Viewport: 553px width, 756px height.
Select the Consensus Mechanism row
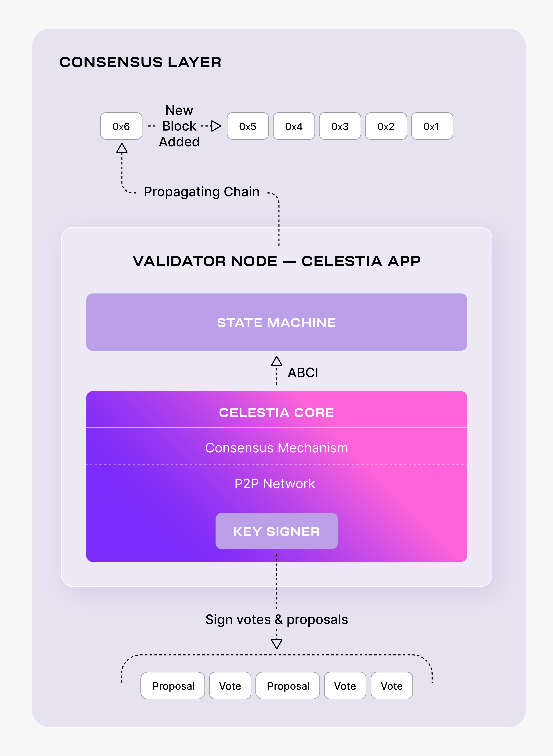pos(276,448)
